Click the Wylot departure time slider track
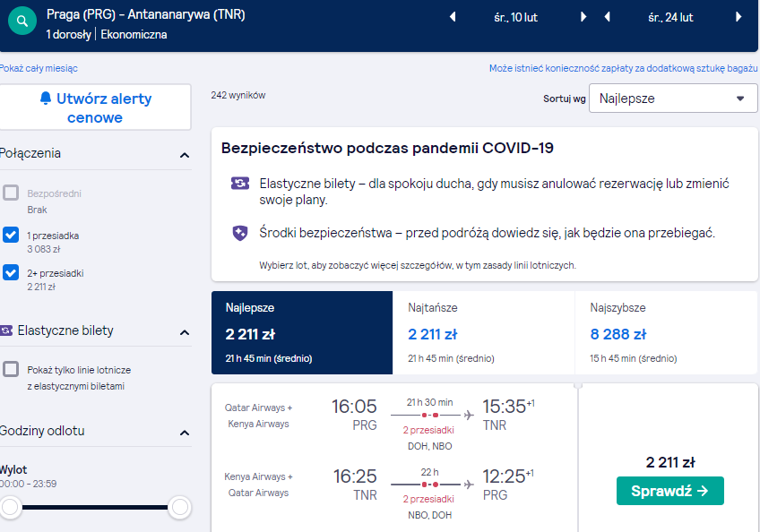Image resolution: width=760 pixels, height=532 pixels. (95, 507)
